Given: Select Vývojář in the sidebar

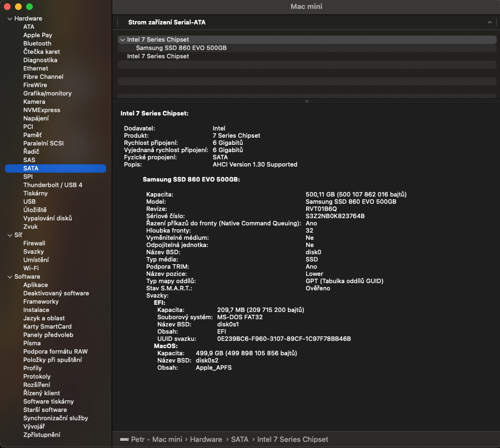Looking at the screenshot, I should (x=34, y=426).
